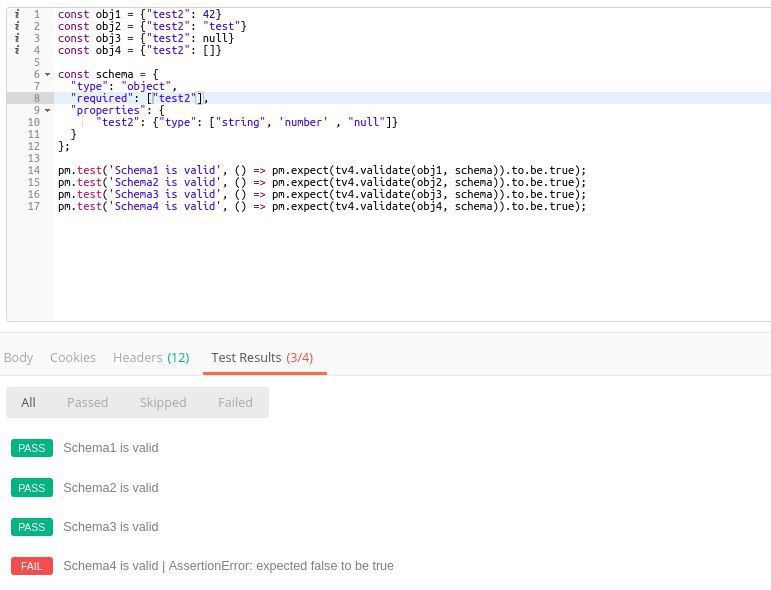
Task: Filter results by Failed
Action: point(236,402)
